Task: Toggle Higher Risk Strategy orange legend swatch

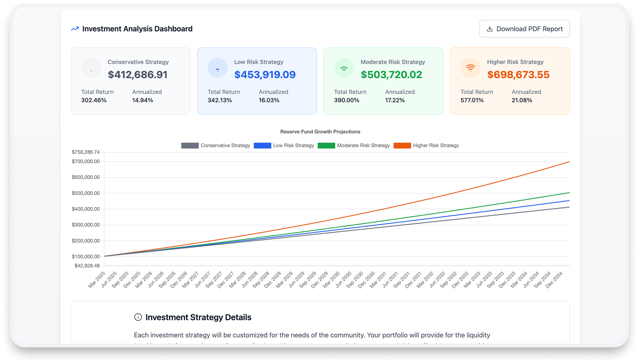Action: click(x=402, y=145)
